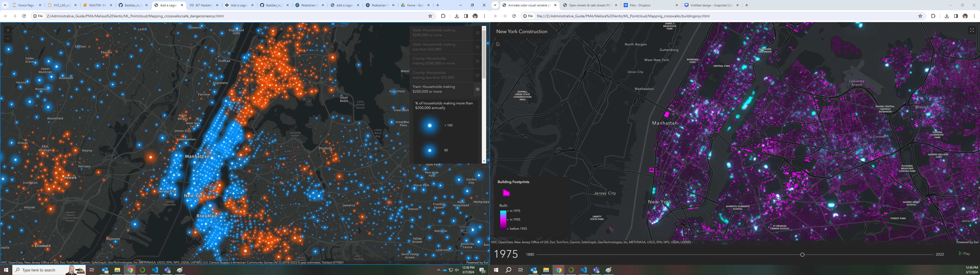
Task: Click the Home icon on construction map
Action: (498, 44)
